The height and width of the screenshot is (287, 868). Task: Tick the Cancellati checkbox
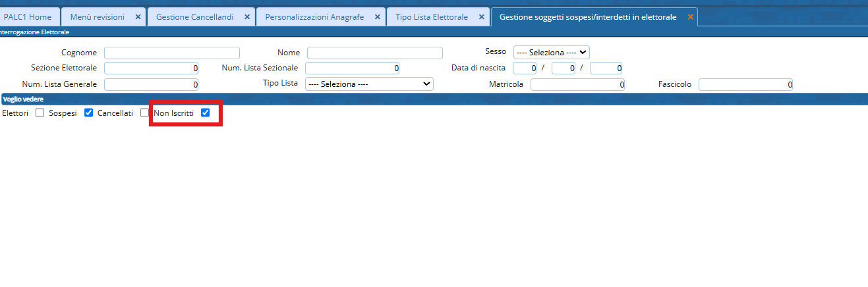click(x=145, y=113)
